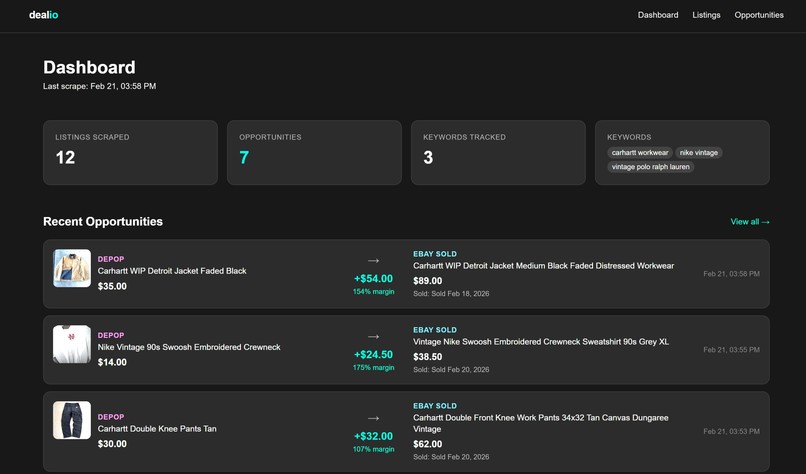Click EBAY SOLD label on the Detroit Jacket row

[x=435, y=254]
